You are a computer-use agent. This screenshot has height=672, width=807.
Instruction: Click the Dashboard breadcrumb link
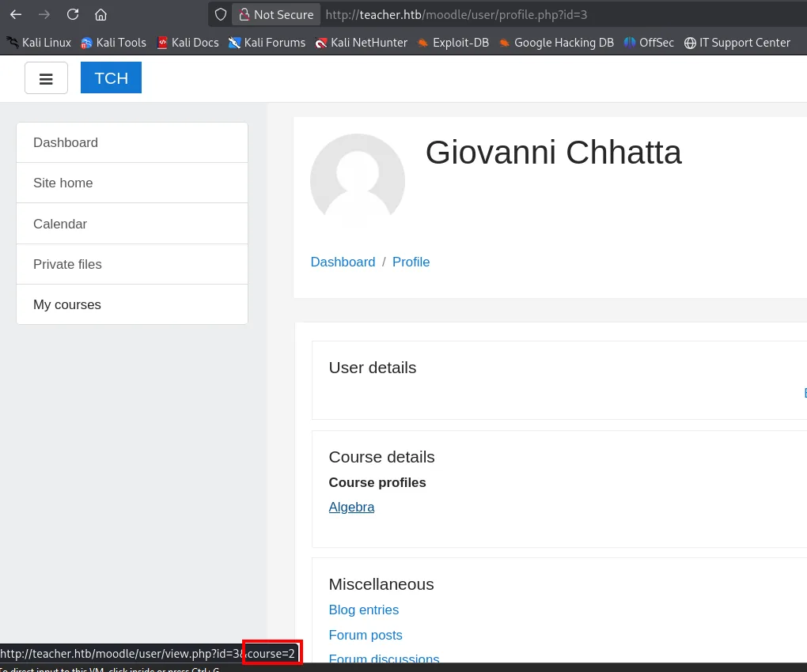(x=343, y=262)
